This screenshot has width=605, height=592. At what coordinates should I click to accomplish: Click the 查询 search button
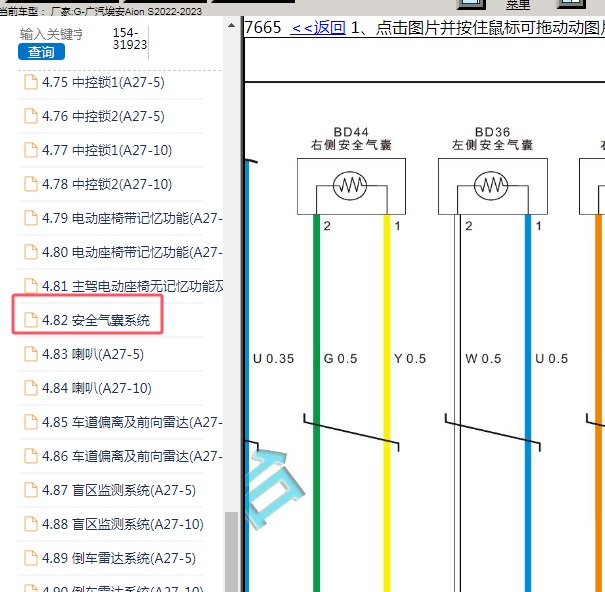pyautogui.click(x=41, y=52)
